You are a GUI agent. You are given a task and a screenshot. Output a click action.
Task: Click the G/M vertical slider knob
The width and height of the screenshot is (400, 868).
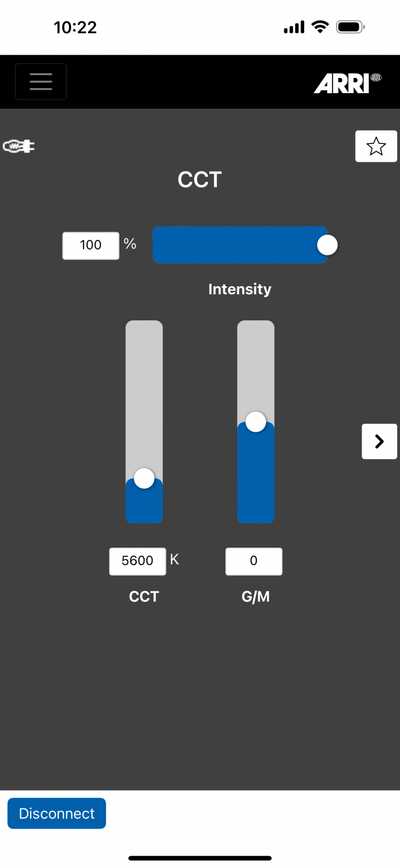click(x=256, y=422)
